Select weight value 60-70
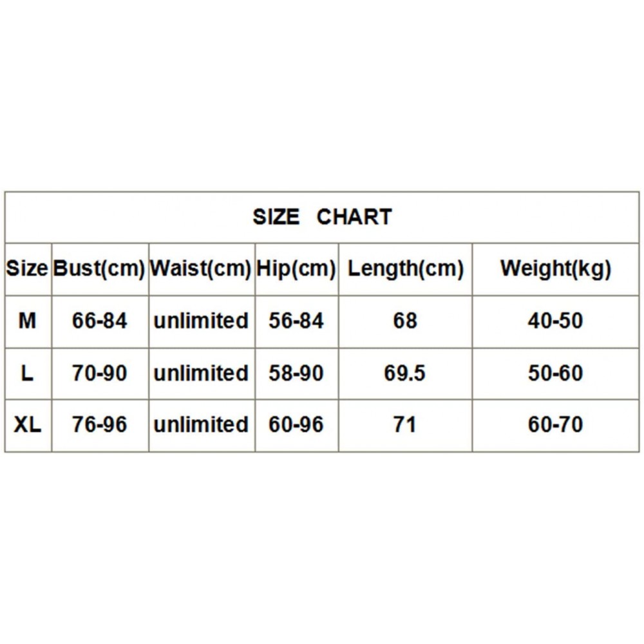This screenshot has height=644, width=644. pos(555,424)
